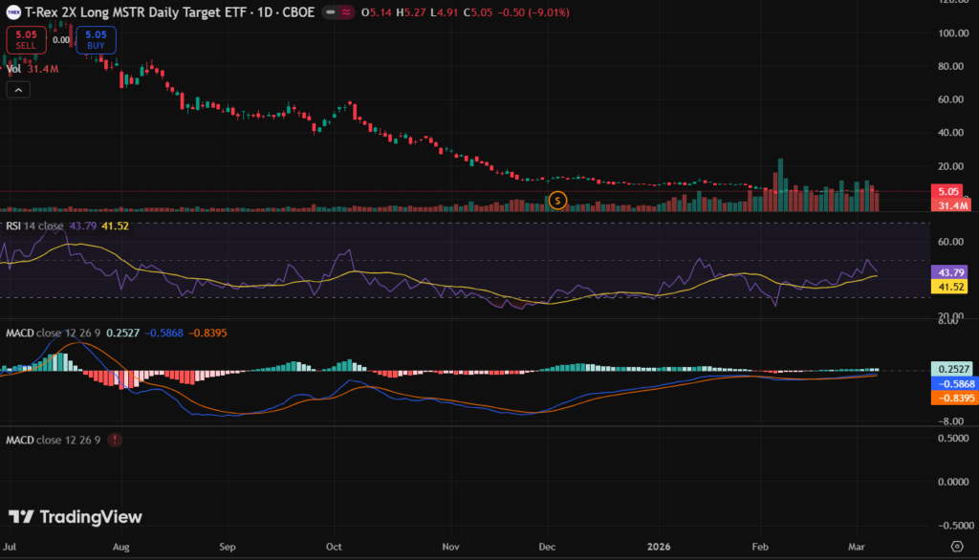Screen dimensions: 979x560
Task: Click the orange -0.8395 signal label
Action: pyautogui.click(x=952, y=397)
